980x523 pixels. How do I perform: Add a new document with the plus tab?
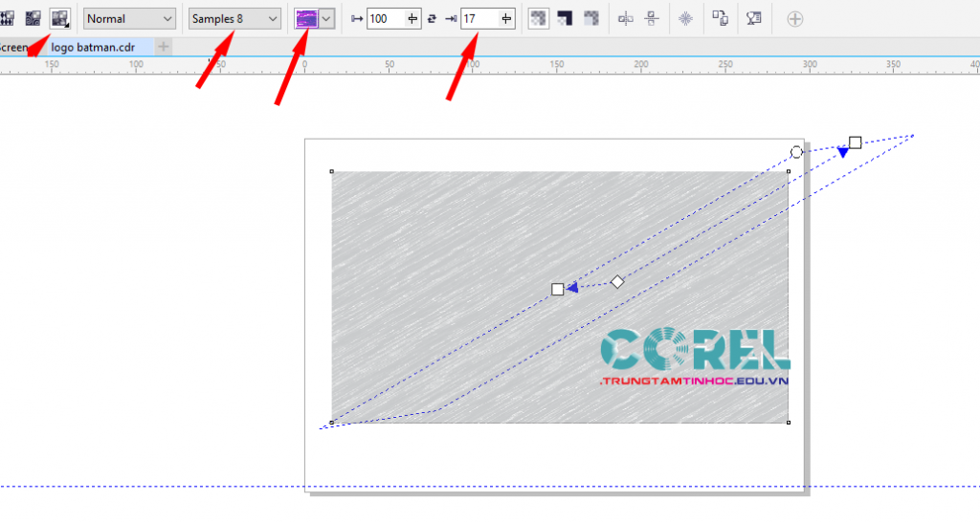pyautogui.click(x=163, y=47)
